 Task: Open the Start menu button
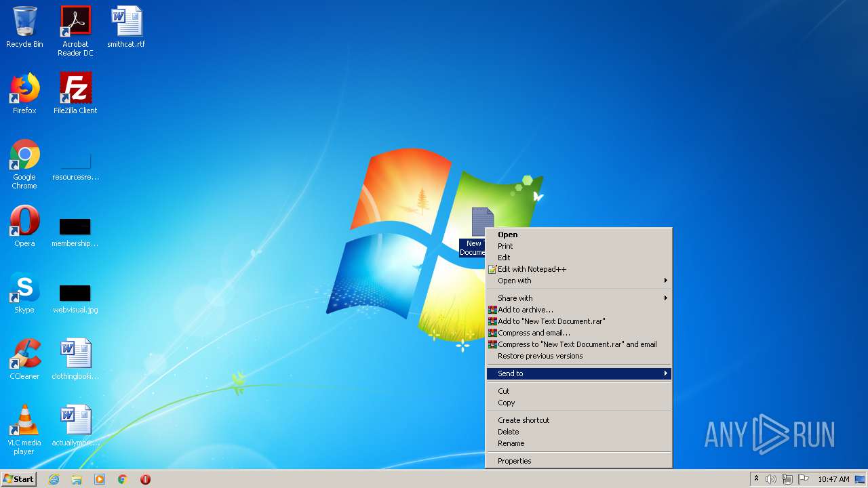tap(19, 479)
